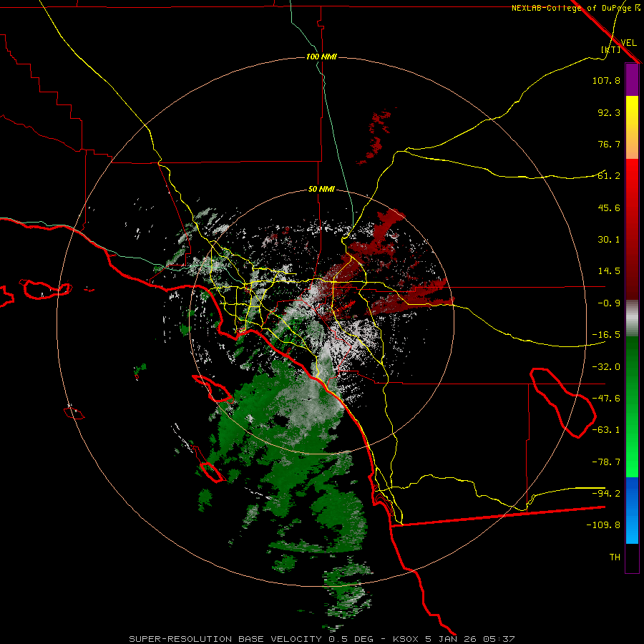Viewport: 644px width, 644px height.
Task: Click the 50 NMI range ring label
Action: (321, 190)
